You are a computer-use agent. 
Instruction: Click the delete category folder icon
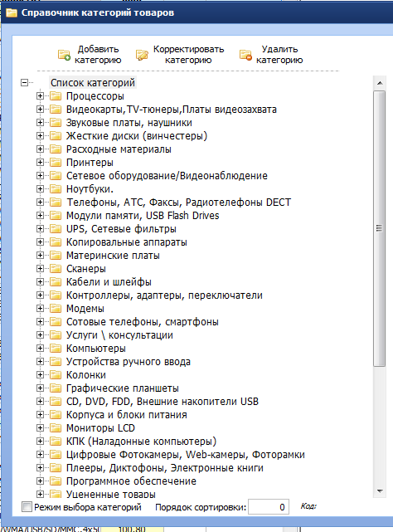pos(245,55)
